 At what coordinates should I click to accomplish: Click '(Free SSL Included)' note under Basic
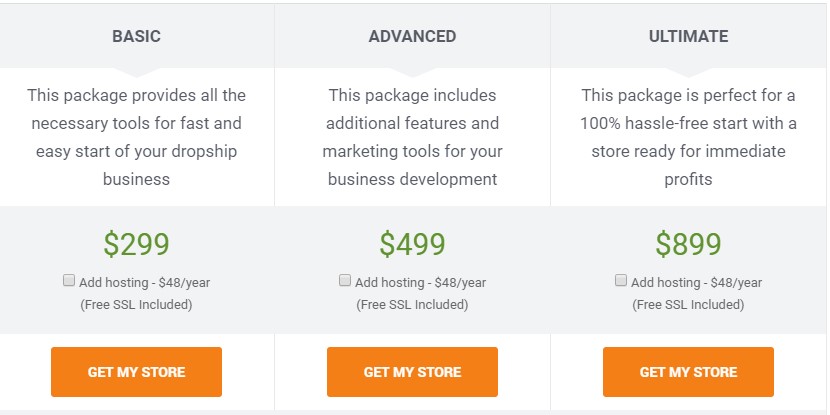click(136, 304)
